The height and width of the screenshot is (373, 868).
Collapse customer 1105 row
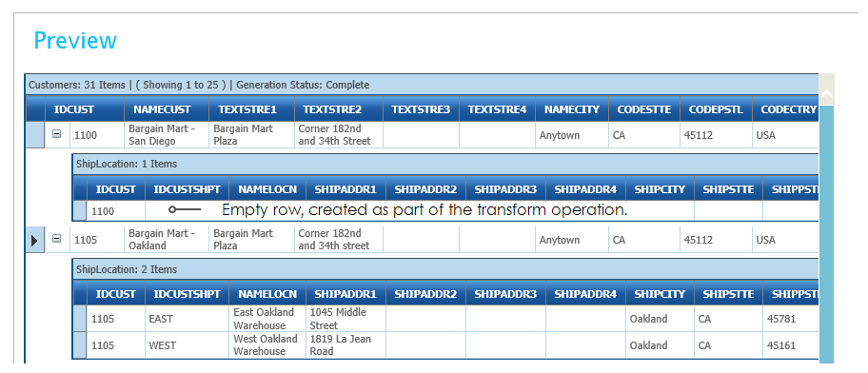point(56,239)
